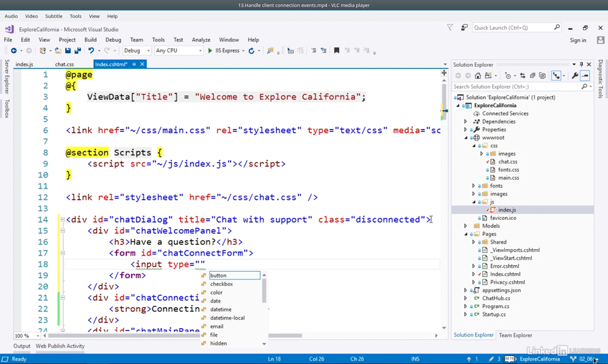The height and width of the screenshot is (364, 608).
Task: Start the app with green IIS Express play icon
Action: coord(210,51)
